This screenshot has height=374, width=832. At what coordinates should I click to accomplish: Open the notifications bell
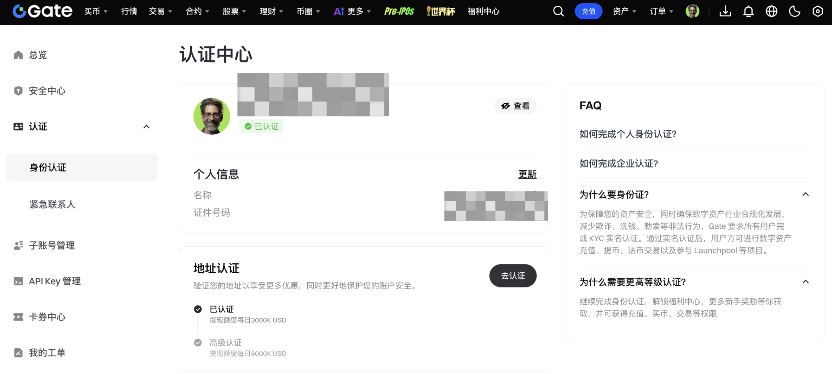click(748, 11)
